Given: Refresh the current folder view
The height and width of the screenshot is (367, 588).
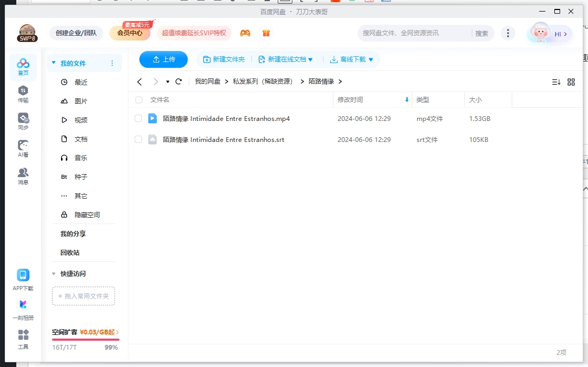Looking at the screenshot, I should tap(179, 81).
